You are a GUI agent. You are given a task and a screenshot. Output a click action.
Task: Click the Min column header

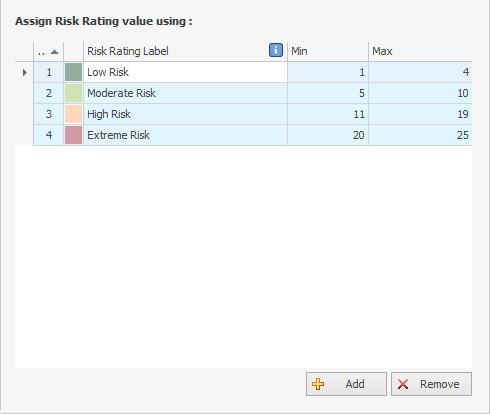[x=328, y=51]
